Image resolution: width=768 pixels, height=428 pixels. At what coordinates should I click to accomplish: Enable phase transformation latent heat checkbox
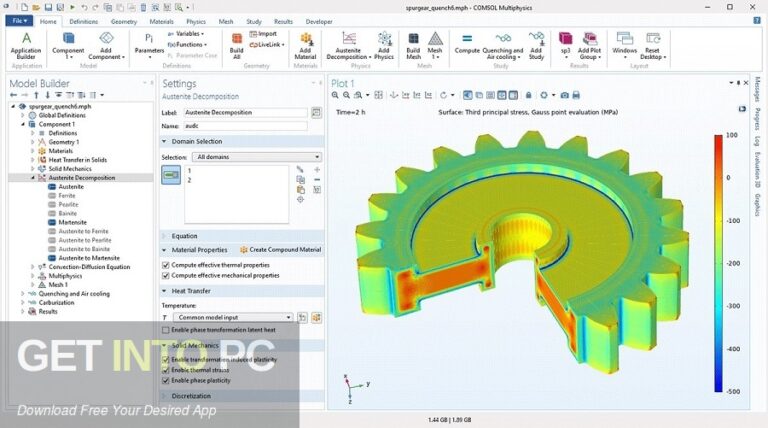coord(166,330)
